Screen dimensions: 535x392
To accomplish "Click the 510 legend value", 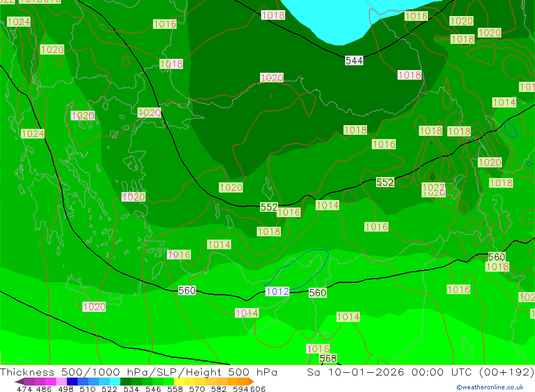I will click(x=88, y=389).
